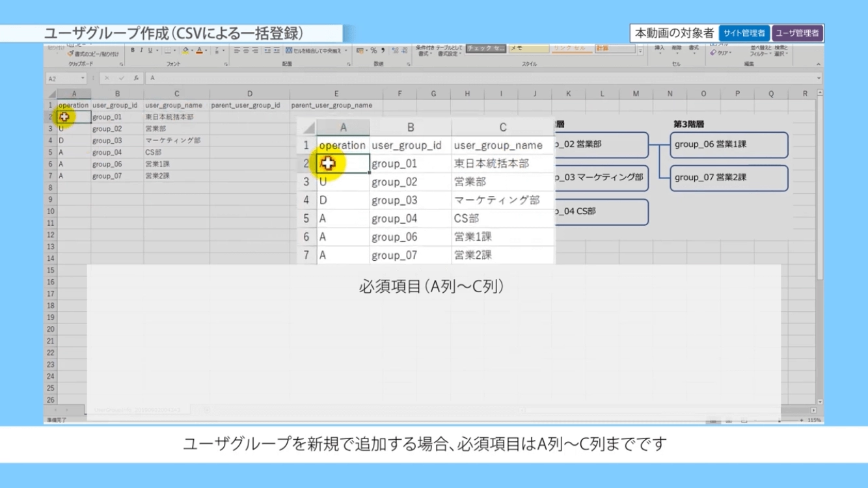
Task: Open the Name Box dropdown next to A2
Action: (83, 79)
